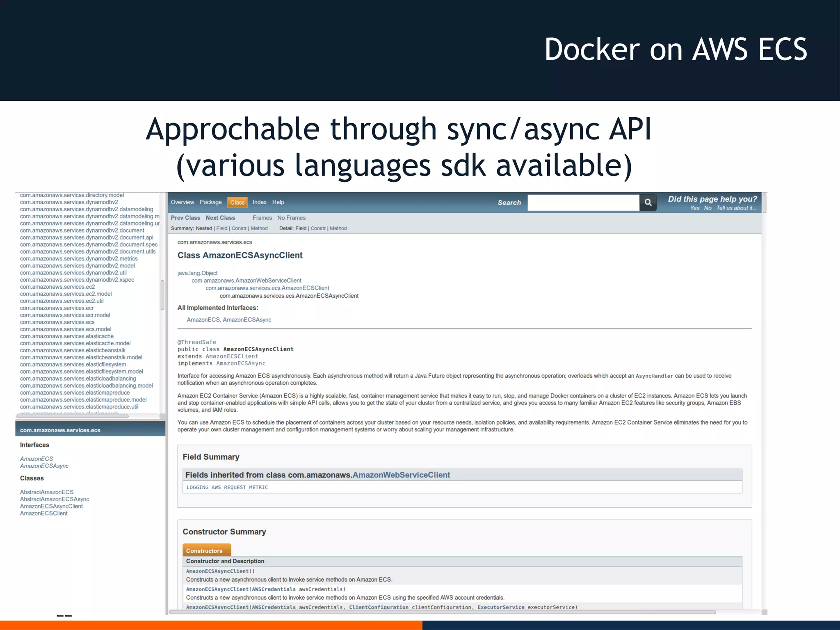Open AmazonWebServiceClient in Field Summary header

click(x=401, y=475)
